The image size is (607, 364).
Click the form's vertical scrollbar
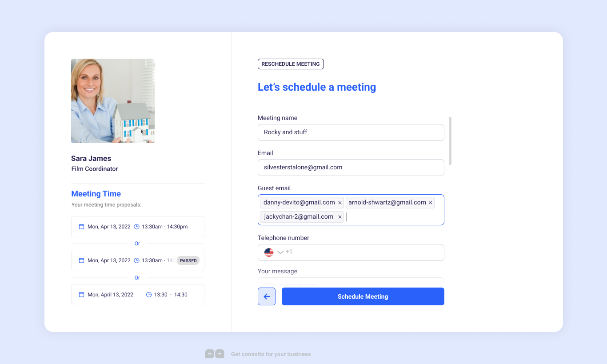450,140
